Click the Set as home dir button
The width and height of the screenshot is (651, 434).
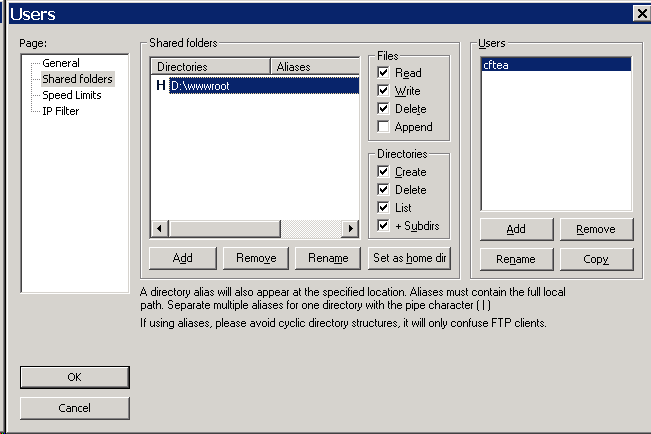pos(410,257)
